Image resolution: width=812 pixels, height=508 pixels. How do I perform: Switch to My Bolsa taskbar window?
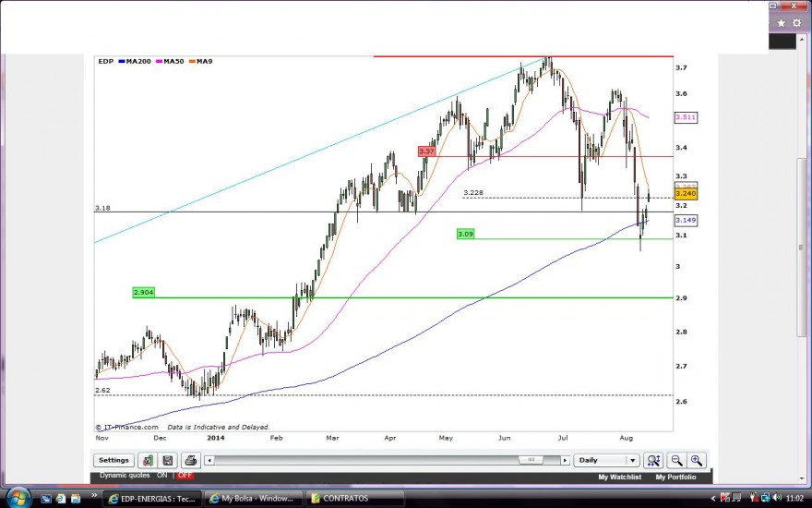click(253, 499)
